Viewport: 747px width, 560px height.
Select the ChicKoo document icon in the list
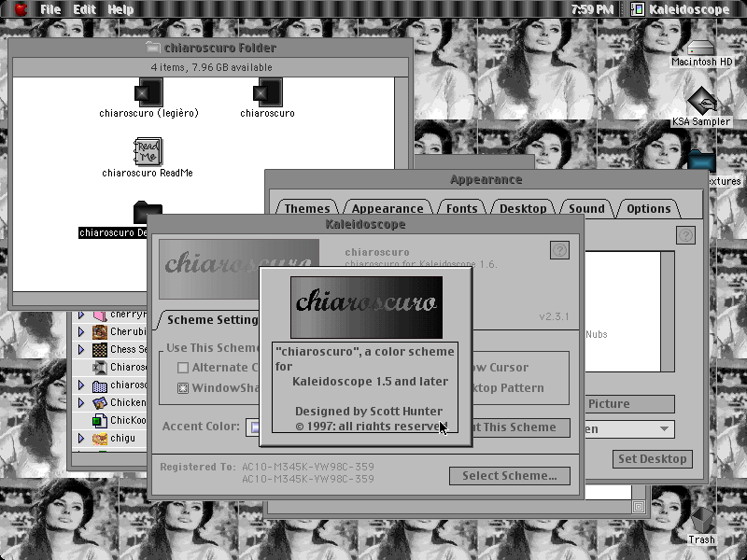[100, 421]
